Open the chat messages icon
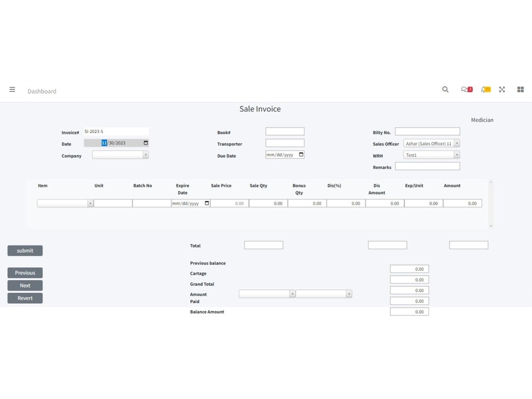Viewport: 532px width, 399px height. 467,89
